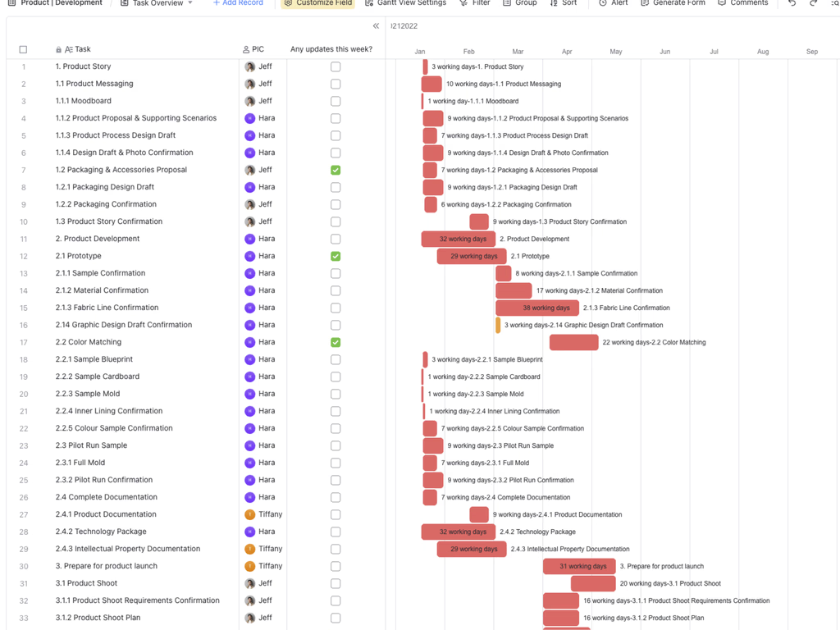
Task: Check the update box for Product Story
Action: (336, 67)
